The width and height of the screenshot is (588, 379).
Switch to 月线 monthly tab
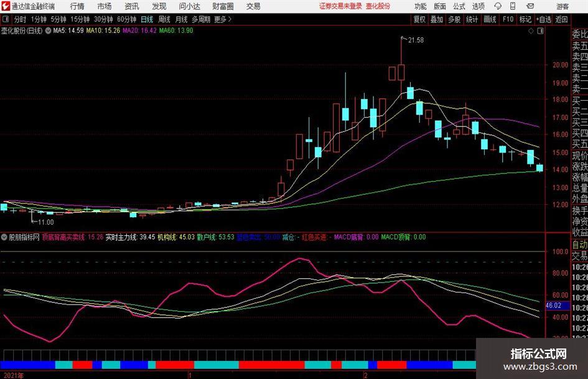point(181,19)
